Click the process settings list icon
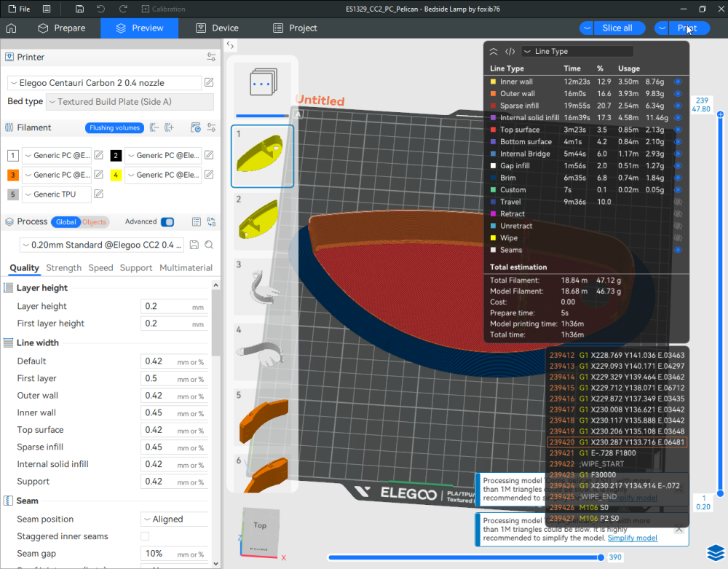 coord(197,222)
